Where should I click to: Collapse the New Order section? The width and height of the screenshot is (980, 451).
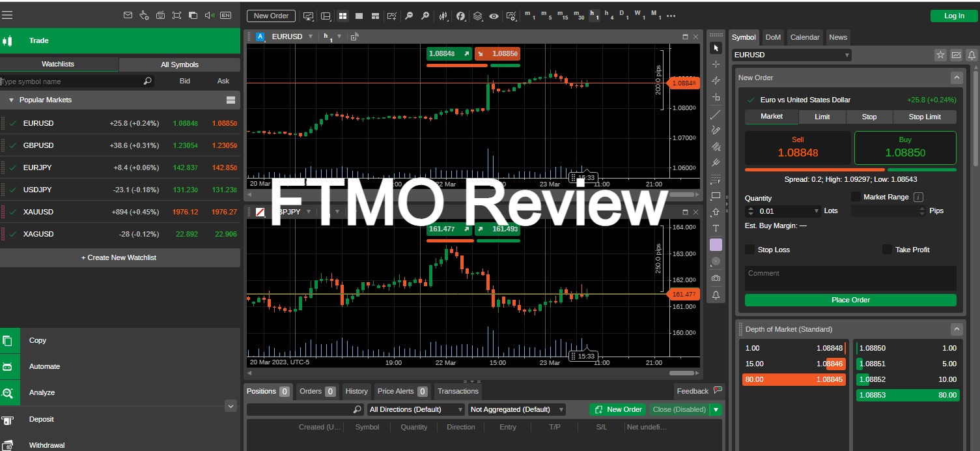(x=956, y=78)
